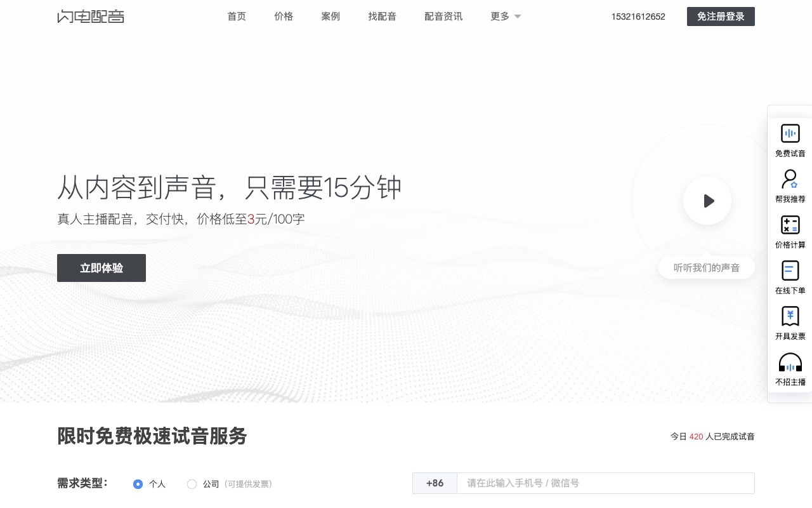Image resolution: width=812 pixels, height=508 pixels.
Task: Click the phone or WeChat number input field
Action: pyautogui.click(x=606, y=483)
